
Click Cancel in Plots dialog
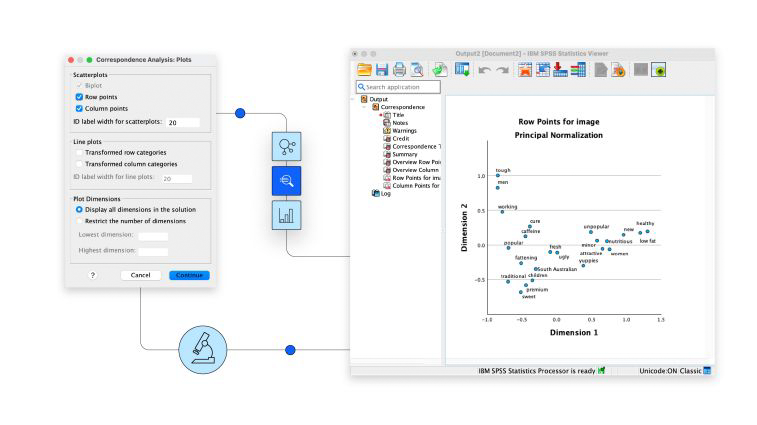[x=140, y=275]
